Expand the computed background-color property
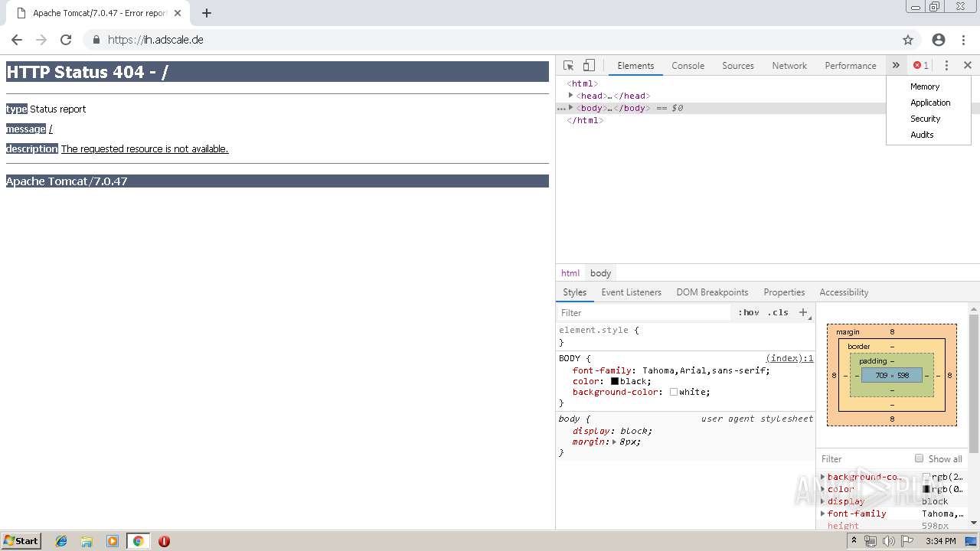Image resolution: width=980 pixels, height=551 pixels. (823, 477)
